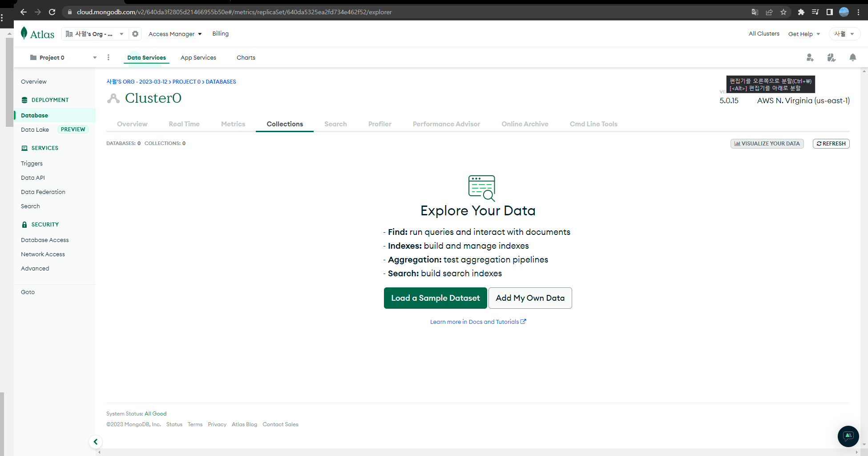Open Project 0 selector dropdown

click(63, 57)
